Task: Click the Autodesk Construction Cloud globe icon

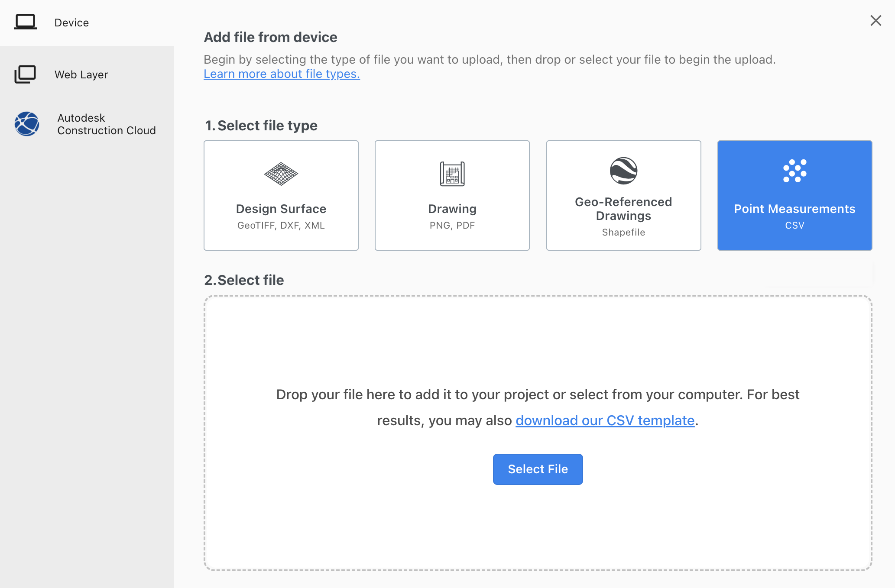Action: (x=27, y=124)
